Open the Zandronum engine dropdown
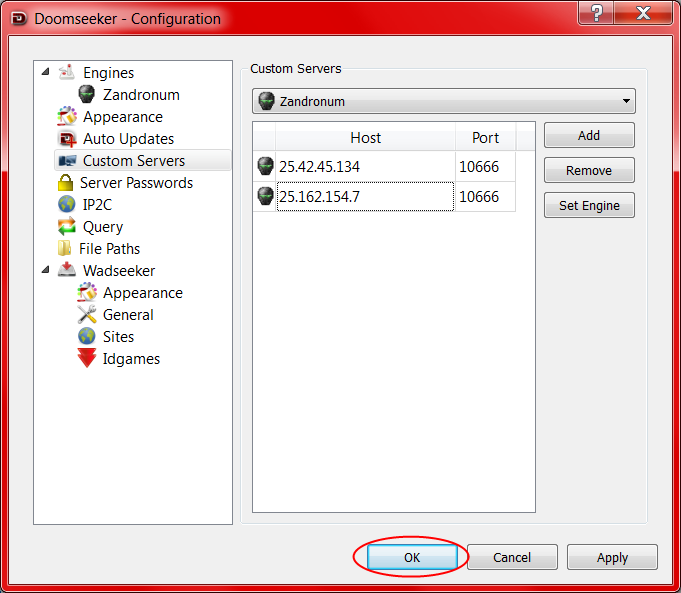Viewport: 681px width, 593px height. coord(443,101)
